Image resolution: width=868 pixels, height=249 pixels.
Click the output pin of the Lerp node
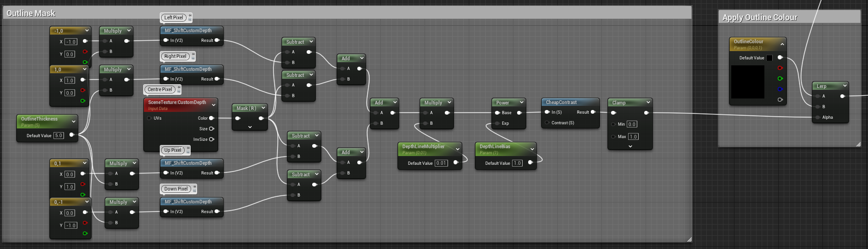843,96
